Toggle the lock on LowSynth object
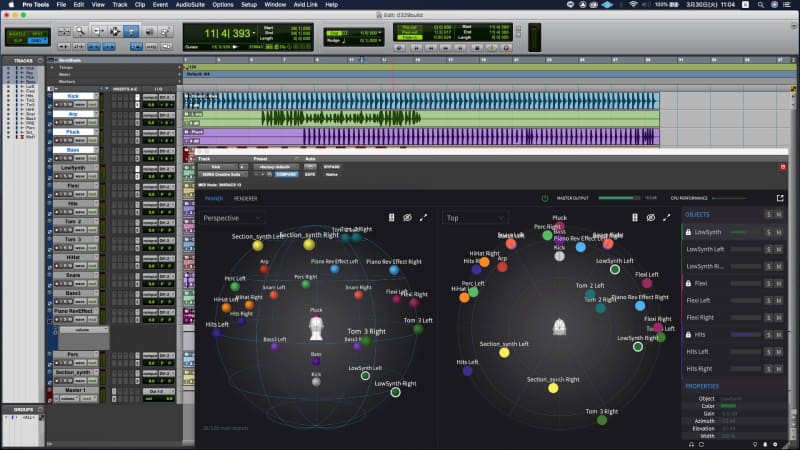Viewport: 800px width, 450px height. (688, 232)
